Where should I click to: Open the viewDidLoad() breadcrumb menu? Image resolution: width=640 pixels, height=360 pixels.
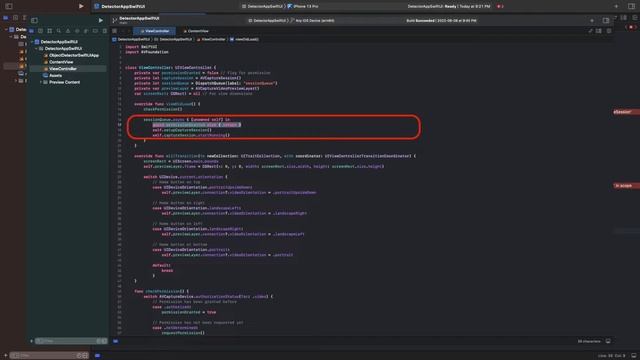[244, 39]
